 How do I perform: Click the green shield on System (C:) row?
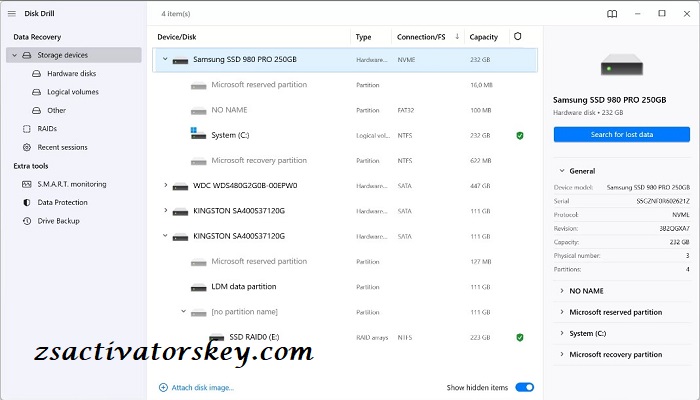tap(520, 136)
